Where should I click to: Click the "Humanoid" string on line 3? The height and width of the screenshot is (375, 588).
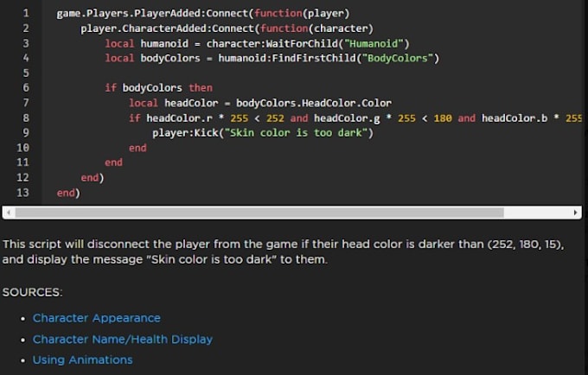pos(374,43)
